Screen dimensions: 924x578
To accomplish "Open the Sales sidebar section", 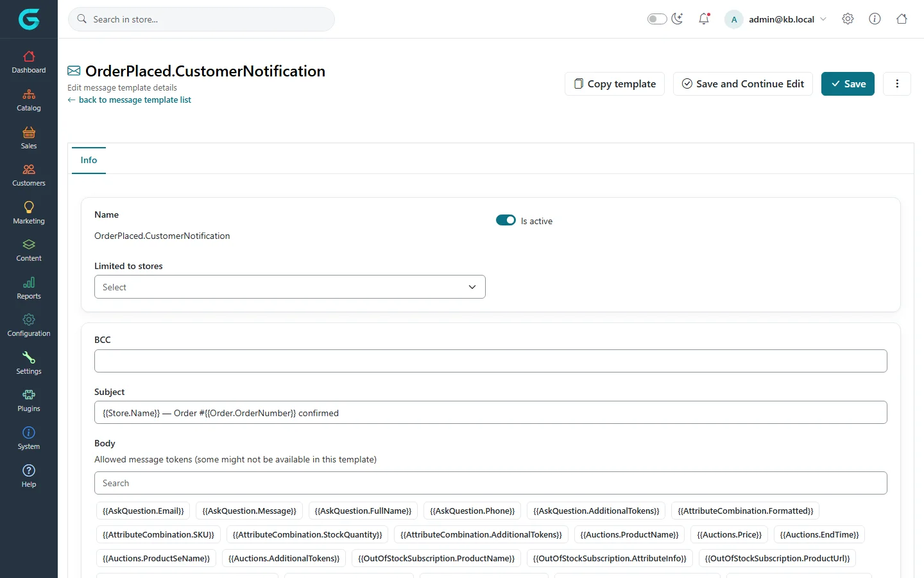I will pos(29,138).
